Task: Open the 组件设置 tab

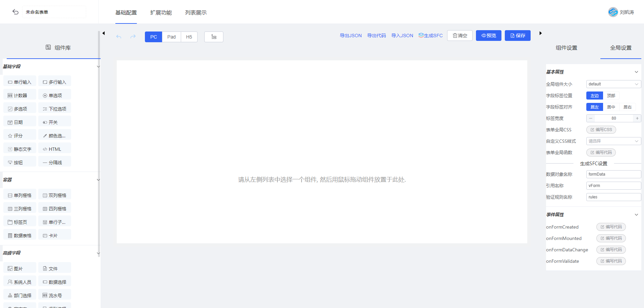Action: tap(566, 48)
